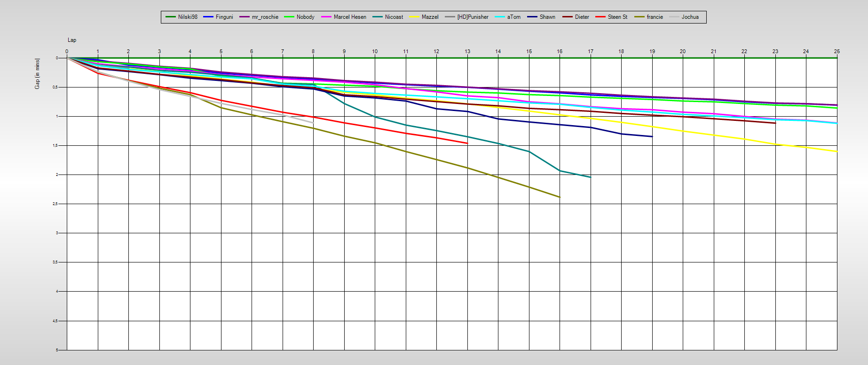Click the end of the olive francie line
Screen dimensions: 868x365
point(560,197)
